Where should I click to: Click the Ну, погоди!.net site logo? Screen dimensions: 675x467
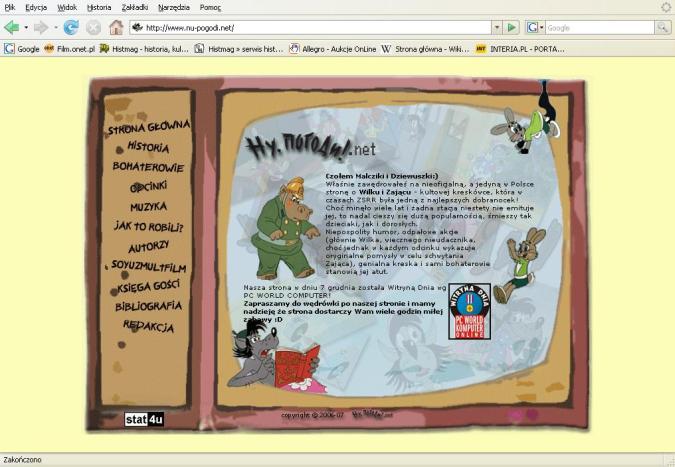(310, 149)
